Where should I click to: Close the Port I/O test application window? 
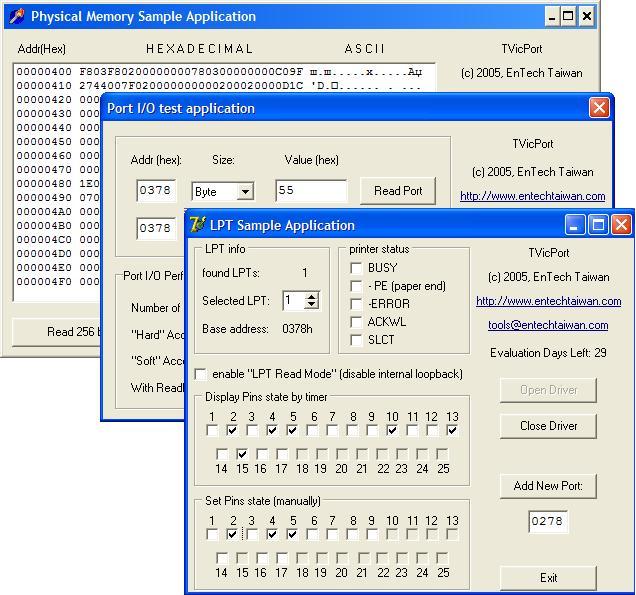(x=598, y=108)
